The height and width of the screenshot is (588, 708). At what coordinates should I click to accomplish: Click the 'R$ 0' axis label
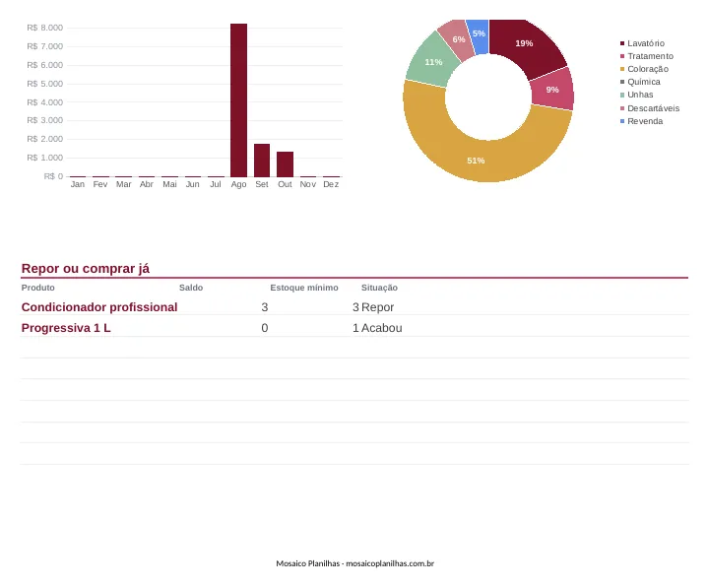point(53,176)
